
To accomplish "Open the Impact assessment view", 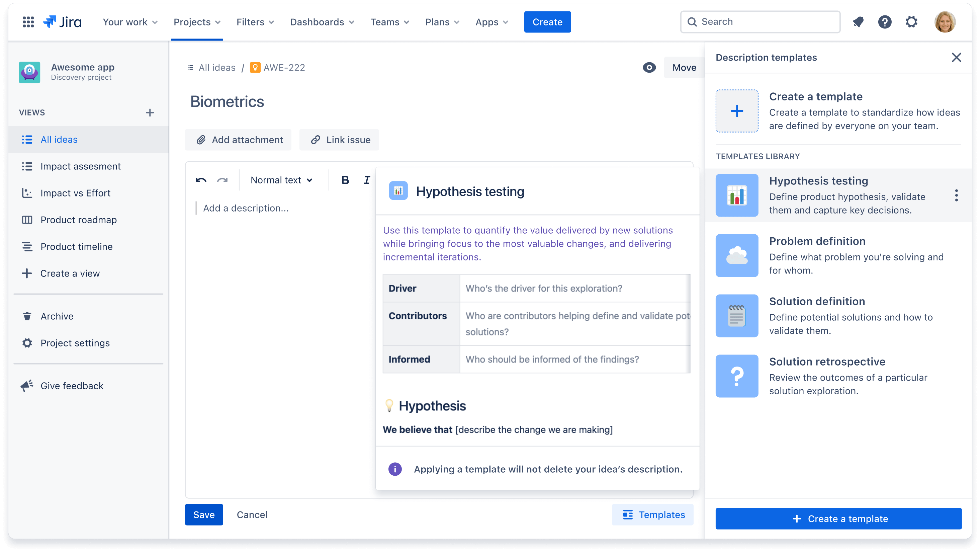I will pyautogui.click(x=80, y=166).
